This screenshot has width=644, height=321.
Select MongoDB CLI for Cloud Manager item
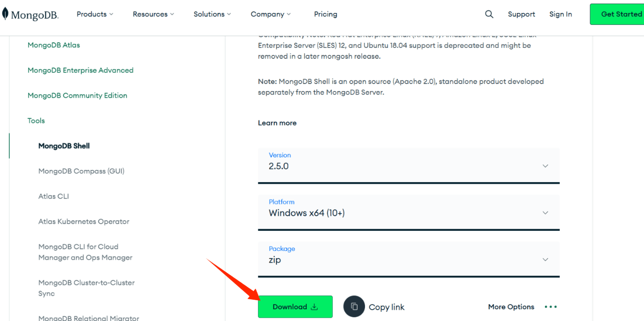pos(85,252)
